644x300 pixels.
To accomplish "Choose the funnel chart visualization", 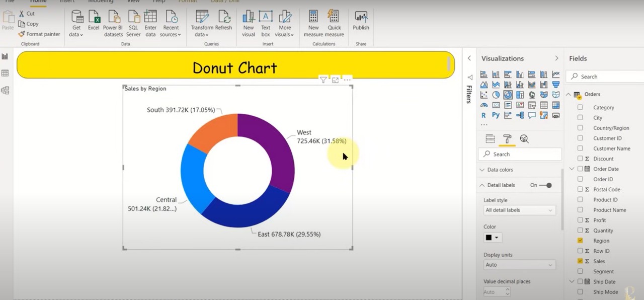I will point(556,85).
